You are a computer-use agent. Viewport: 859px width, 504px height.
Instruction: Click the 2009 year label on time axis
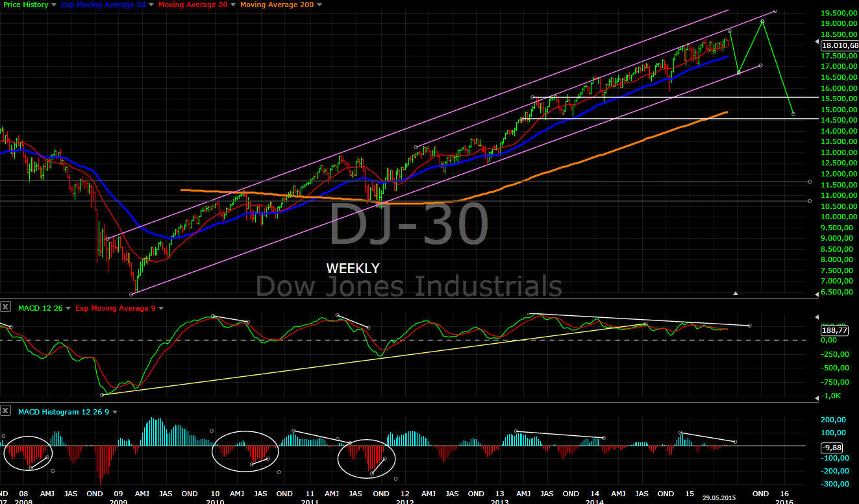(x=117, y=501)
